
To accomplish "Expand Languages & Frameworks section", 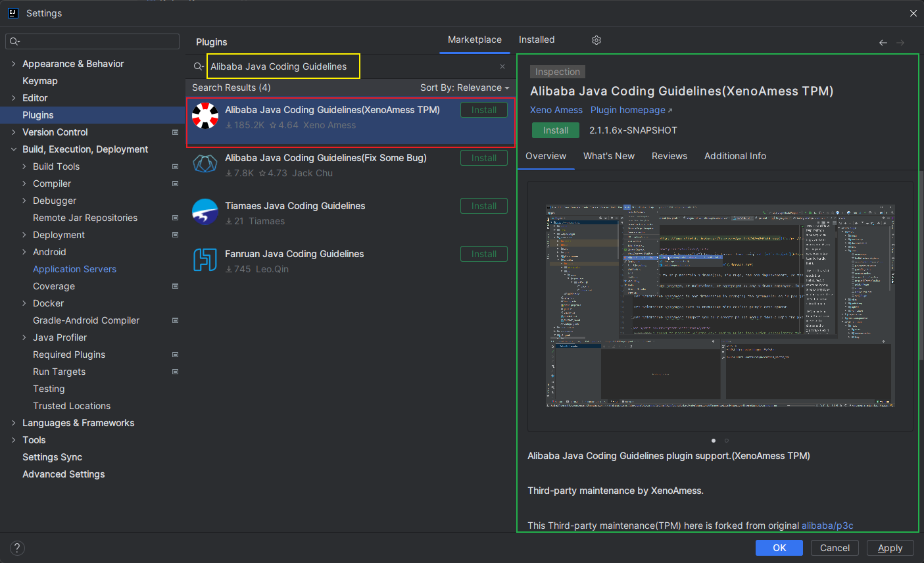I will pyautogui.click(x=14, y=423).
